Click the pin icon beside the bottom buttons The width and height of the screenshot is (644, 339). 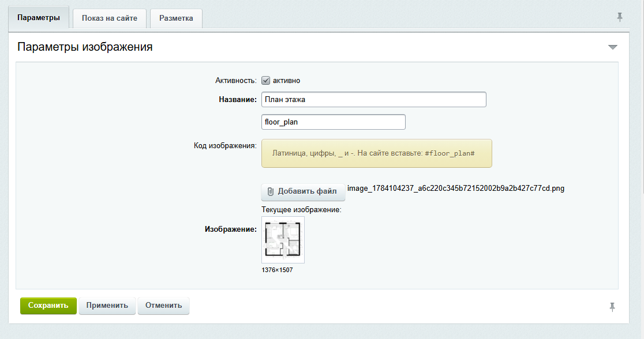pyautogui.click(x=612, y=307)
